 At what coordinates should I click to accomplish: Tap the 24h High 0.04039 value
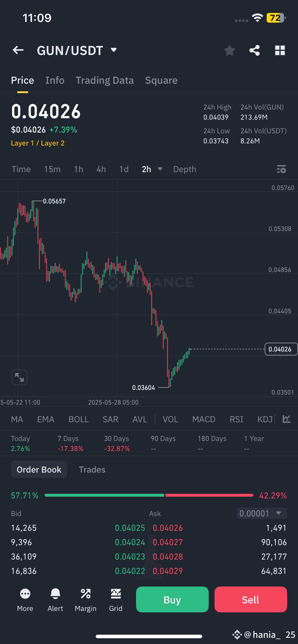(216, 117)
